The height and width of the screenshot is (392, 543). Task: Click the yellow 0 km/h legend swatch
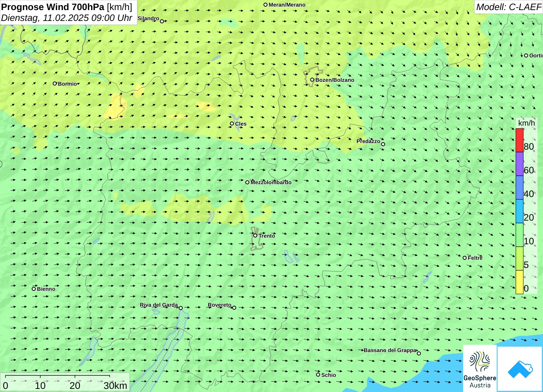pos(519,282)
